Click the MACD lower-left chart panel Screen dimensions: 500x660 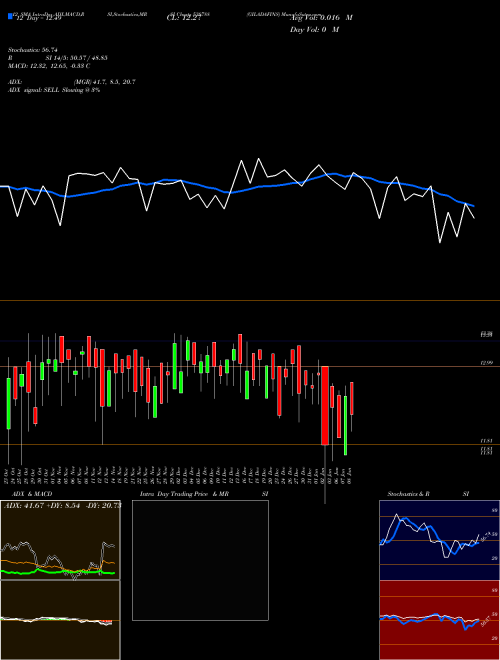(x=60, y=620)
